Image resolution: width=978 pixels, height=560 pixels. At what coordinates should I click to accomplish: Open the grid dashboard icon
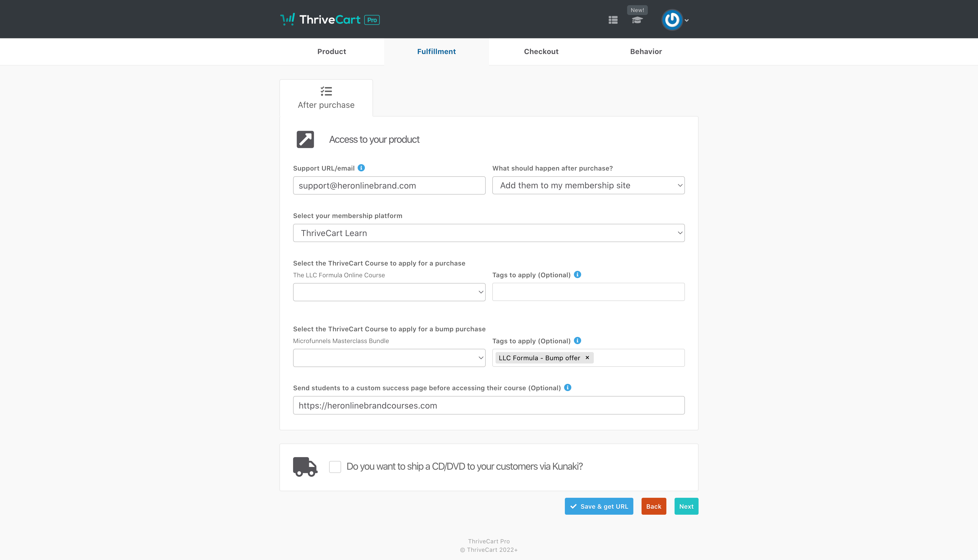click(x=613, y=20)
